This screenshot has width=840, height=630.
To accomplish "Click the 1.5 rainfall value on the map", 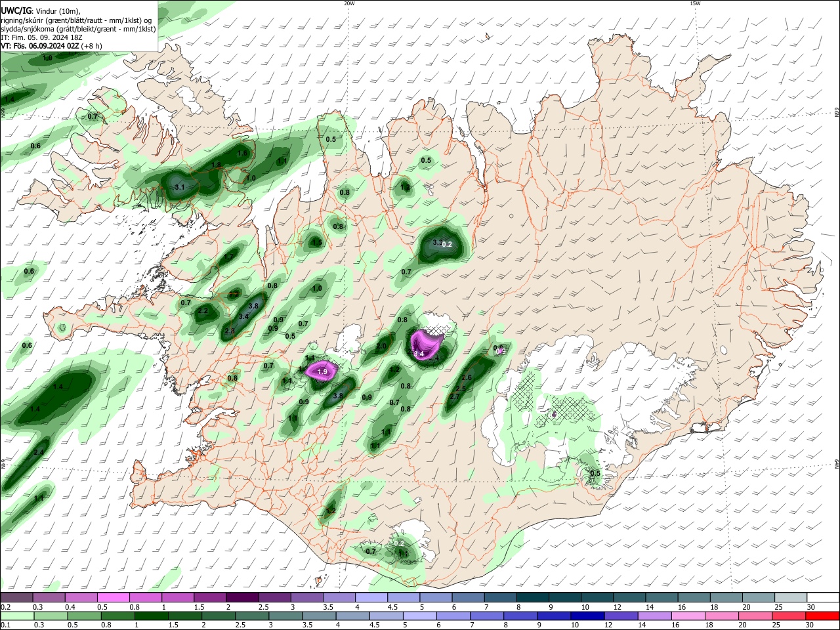I will coord(317,243).
